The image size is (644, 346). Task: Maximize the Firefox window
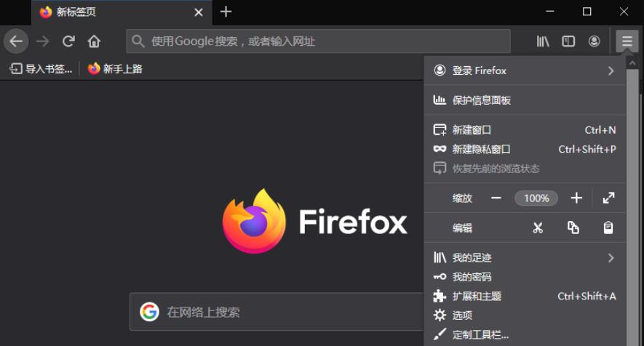(587, 12)
